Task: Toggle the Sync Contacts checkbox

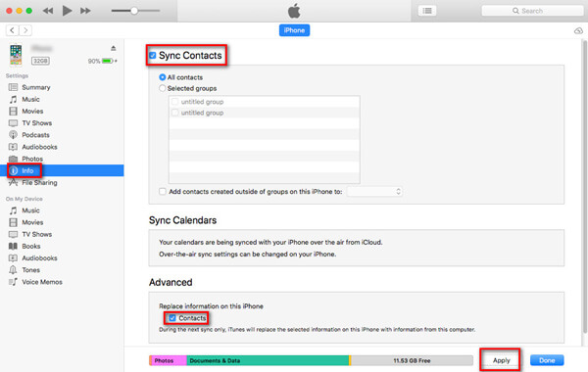Action: (x=153, y=56)
